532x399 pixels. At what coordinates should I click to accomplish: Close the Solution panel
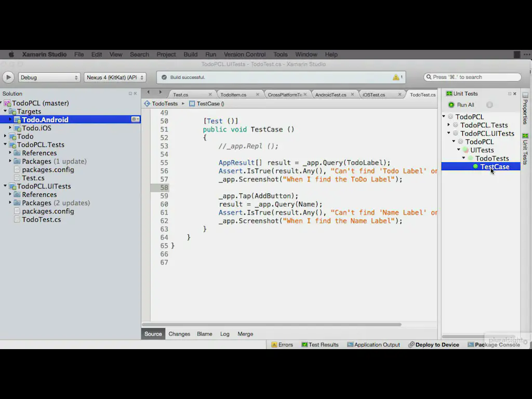click(x=136, y=94)
